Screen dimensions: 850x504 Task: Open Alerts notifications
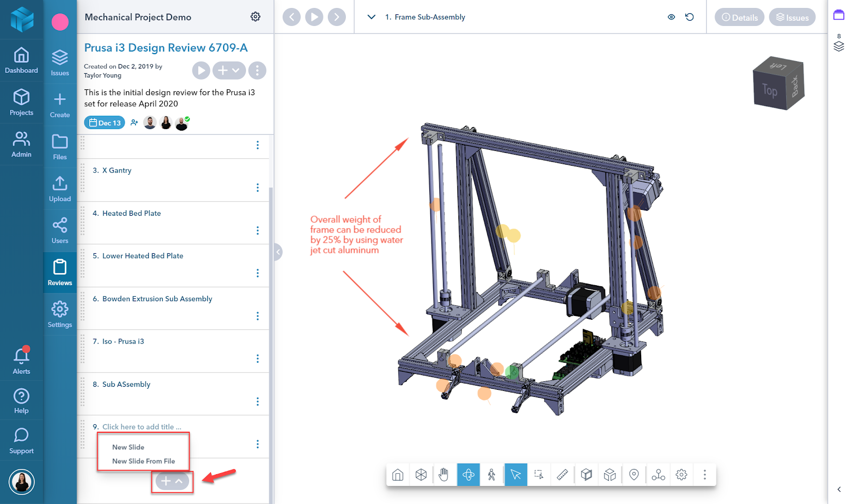pos(21,361)
